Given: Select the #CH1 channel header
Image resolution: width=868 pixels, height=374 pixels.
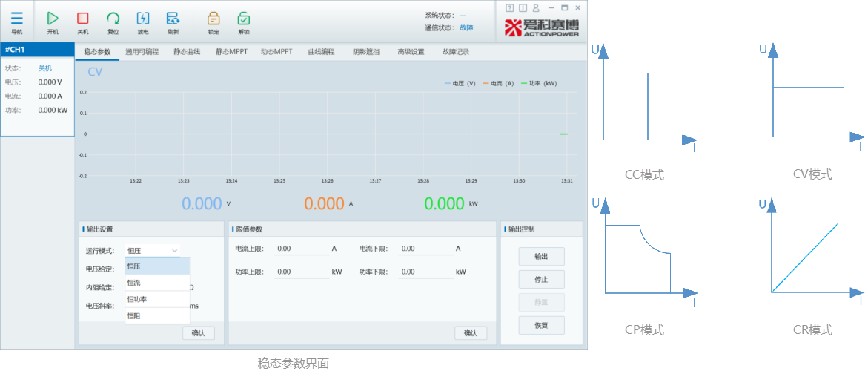Looking at the screenshot, I should [x=37, y=50].
